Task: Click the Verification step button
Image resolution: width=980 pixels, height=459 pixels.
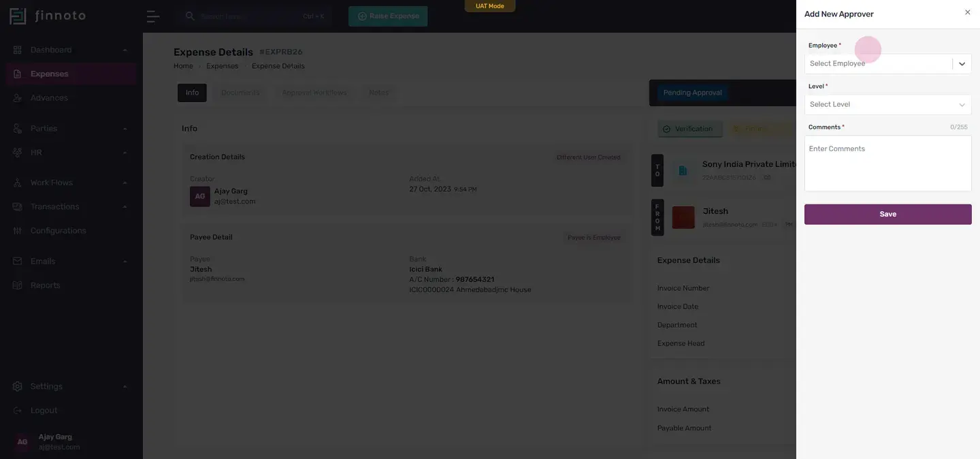Action: (x=690, y=129)
